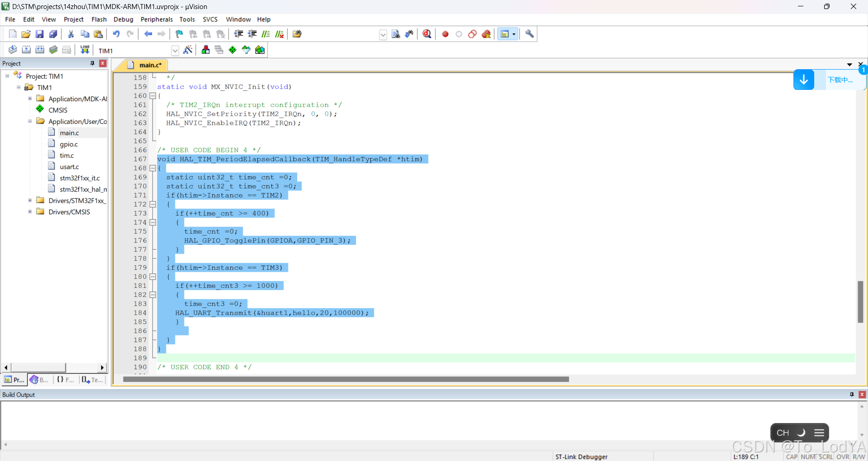Save the current file with the floppy icon
The image size is (868, 461).
pyautogui.click(x=39, y=34)
